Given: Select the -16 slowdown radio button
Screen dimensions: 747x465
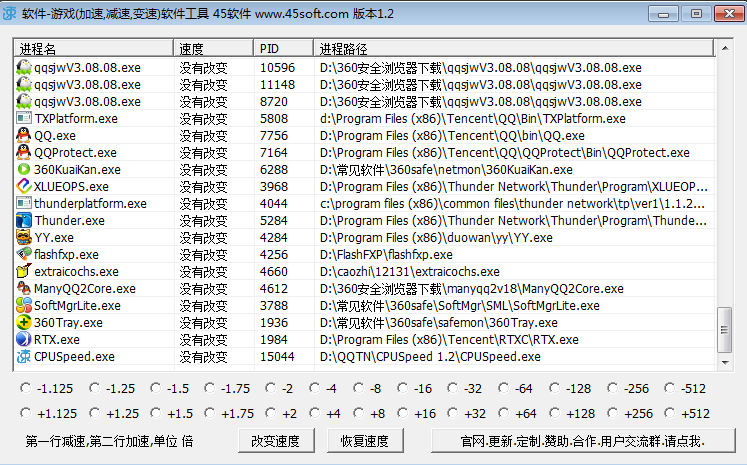Looking at the screenshot, I should pos(403,388).
